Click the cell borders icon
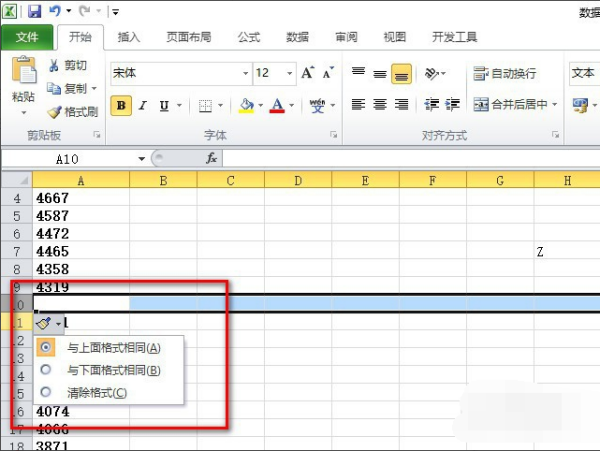Image resolution: width=600 pixels, height=451 pixels. 205,105
